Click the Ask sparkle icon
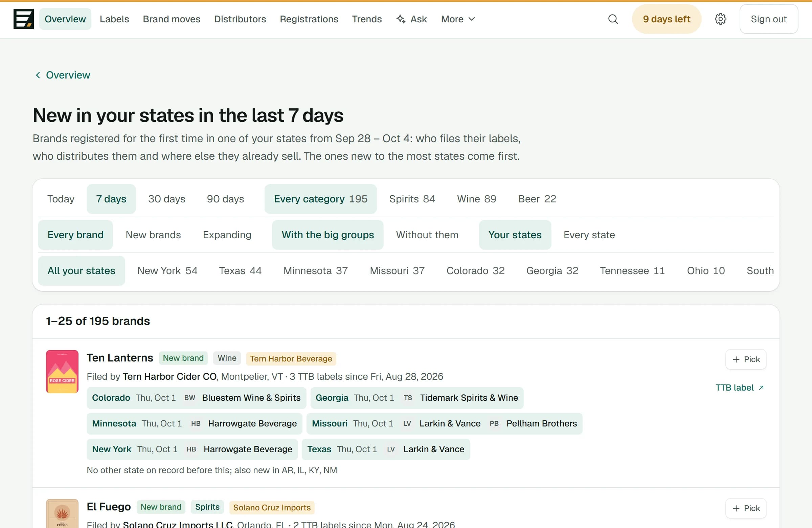 point(401,19)
